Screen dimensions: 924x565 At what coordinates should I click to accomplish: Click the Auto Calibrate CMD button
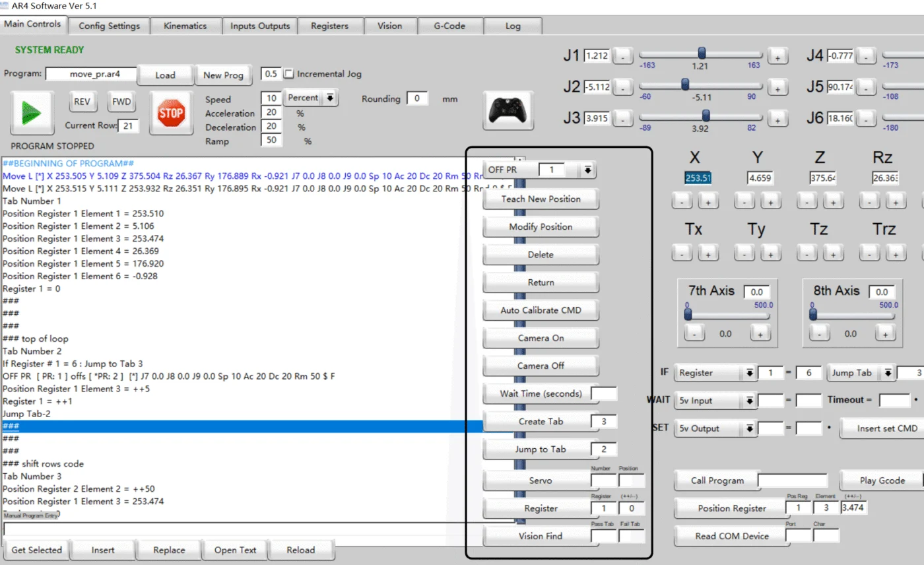click(x=541, y=310)
